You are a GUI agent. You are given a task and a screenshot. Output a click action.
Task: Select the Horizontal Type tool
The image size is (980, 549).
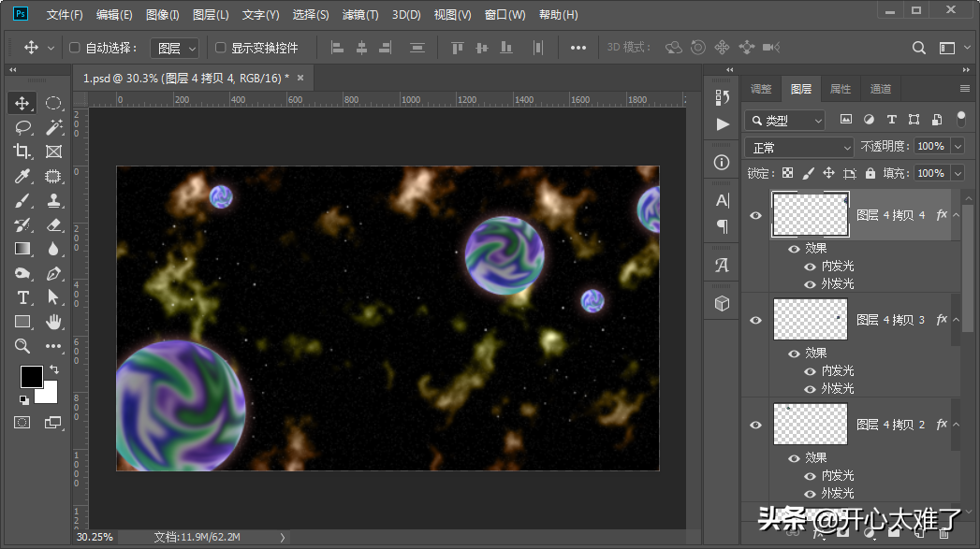(x=22, y=297)
